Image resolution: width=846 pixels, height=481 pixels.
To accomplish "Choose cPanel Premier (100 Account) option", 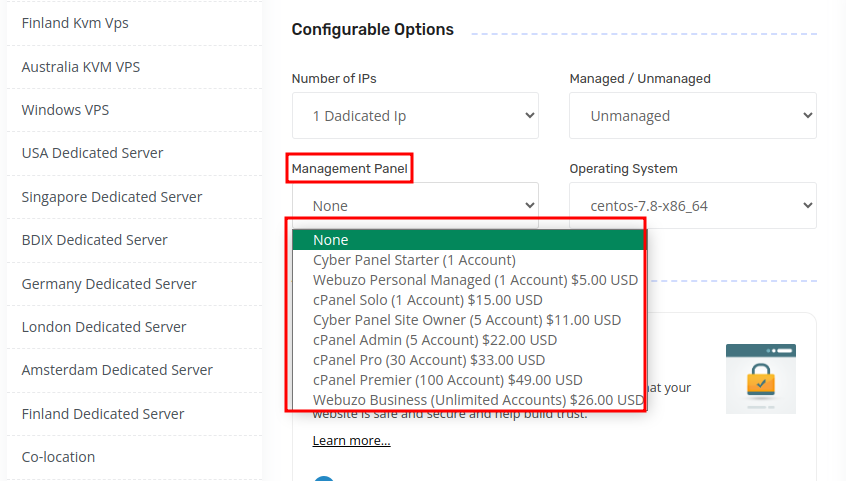I will click(447, 380).
